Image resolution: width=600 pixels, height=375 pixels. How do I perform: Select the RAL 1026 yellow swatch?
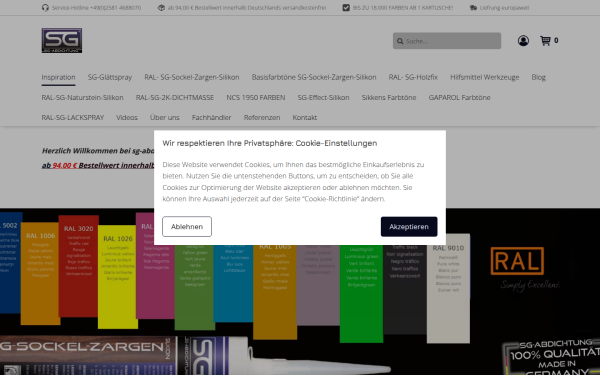[x=117, y=277]
